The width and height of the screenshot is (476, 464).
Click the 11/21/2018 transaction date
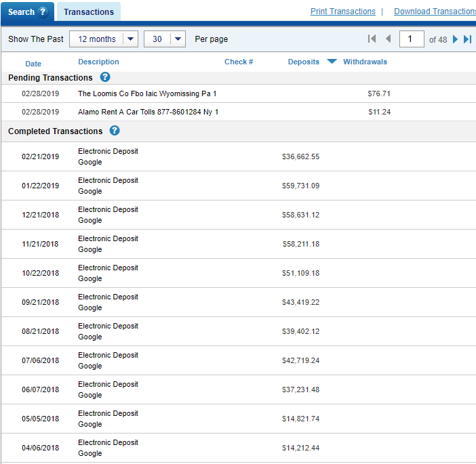coord(40,244)
